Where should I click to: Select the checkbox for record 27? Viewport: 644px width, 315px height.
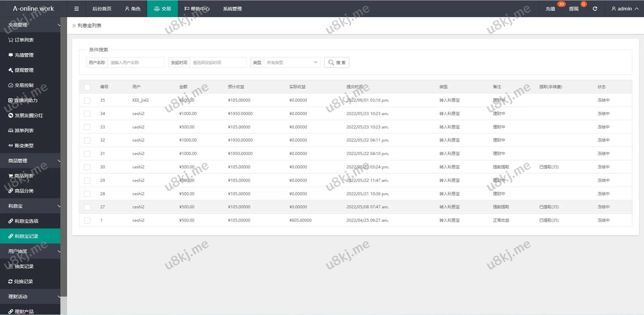click(87, 207)
